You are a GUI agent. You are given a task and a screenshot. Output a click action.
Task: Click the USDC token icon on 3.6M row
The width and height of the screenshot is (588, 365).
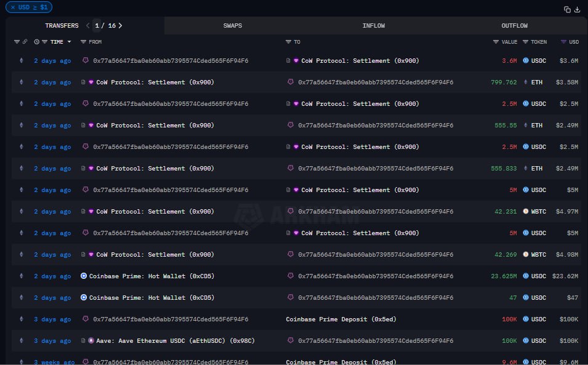point(526,60)
